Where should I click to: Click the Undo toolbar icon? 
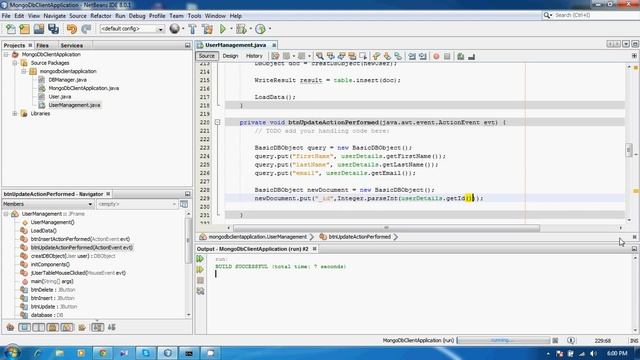(x=72, y=29)
